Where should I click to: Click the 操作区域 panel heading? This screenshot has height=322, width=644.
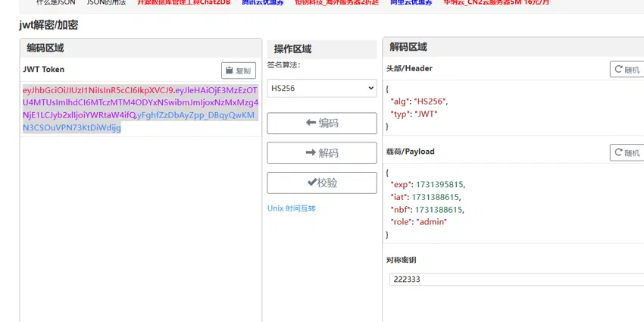(x=292, y=49)
